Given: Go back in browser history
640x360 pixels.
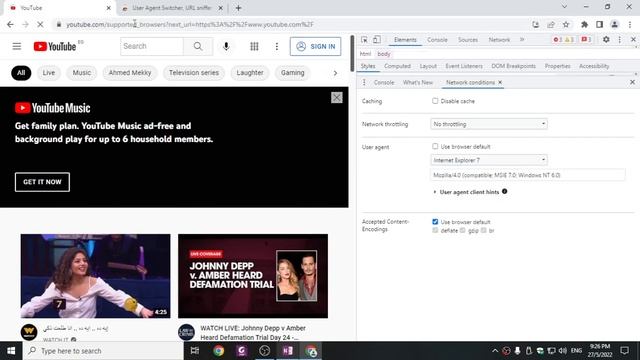Looking at the screenshot, I should tap(10, 24).
